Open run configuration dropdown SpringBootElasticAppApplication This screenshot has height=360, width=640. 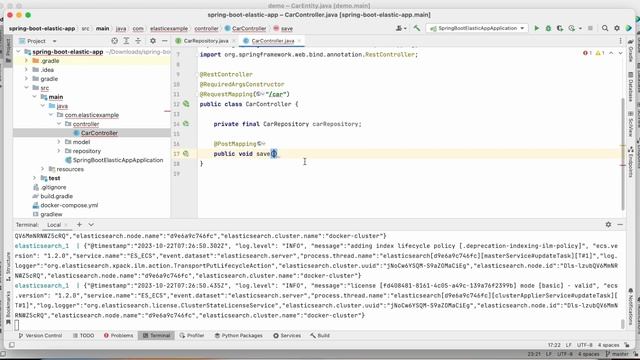click(x=478, y=28)
